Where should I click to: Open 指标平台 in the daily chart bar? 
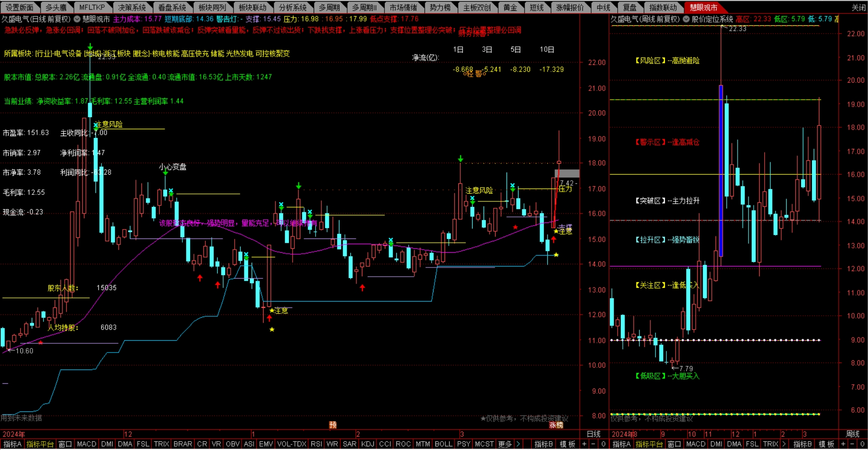(40, 444)
